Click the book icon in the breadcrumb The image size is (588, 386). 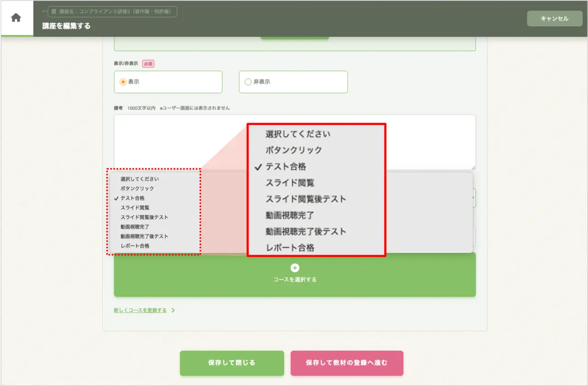[54, 11]
